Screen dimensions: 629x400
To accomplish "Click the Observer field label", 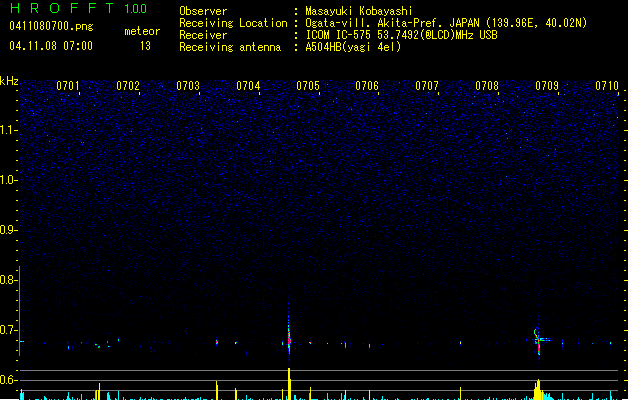I will [203, 11].
